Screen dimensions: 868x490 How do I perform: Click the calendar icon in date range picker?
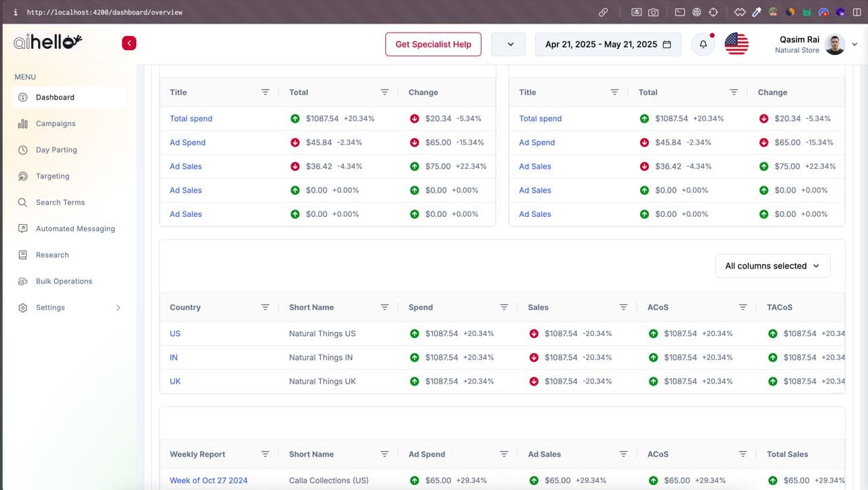pos(667,45)
